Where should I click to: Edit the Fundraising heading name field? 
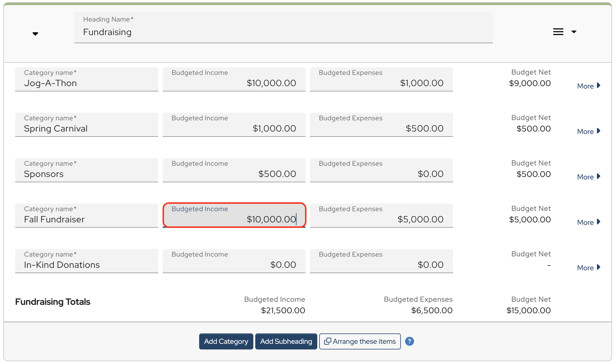283,32
